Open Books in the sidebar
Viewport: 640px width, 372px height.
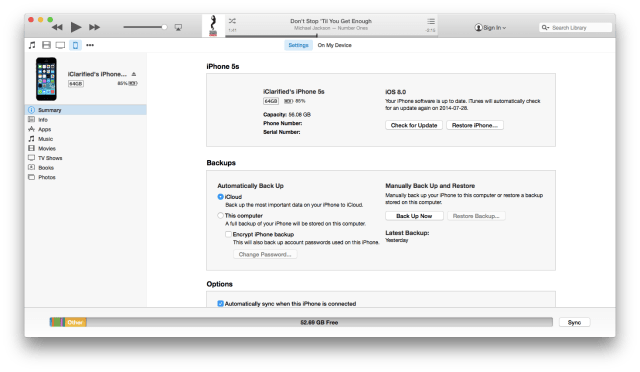(x=86, y=167)
